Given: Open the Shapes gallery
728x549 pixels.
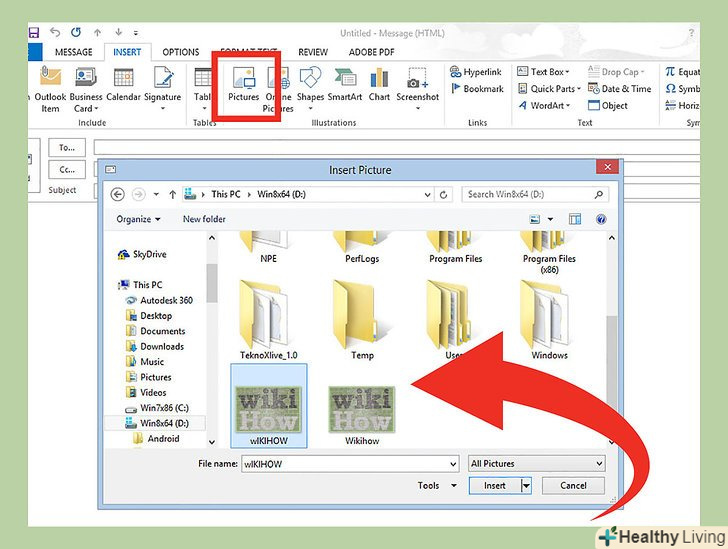Looking at the screenshot, I should coord(310,89).
